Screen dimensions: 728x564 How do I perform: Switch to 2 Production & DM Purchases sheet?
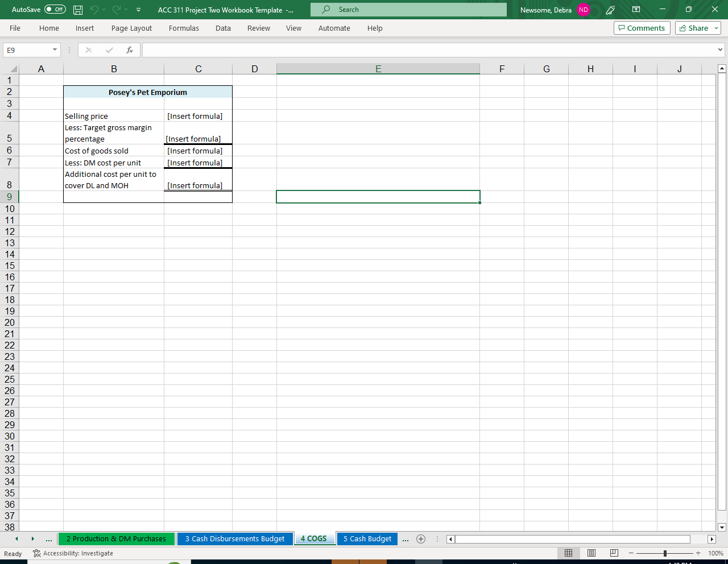(x=116, y=538)
